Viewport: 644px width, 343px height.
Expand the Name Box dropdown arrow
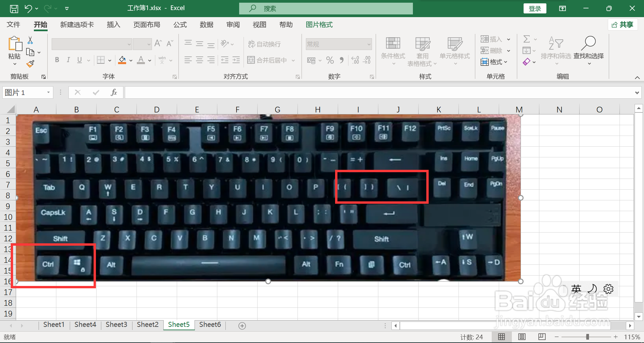[48, 92]
